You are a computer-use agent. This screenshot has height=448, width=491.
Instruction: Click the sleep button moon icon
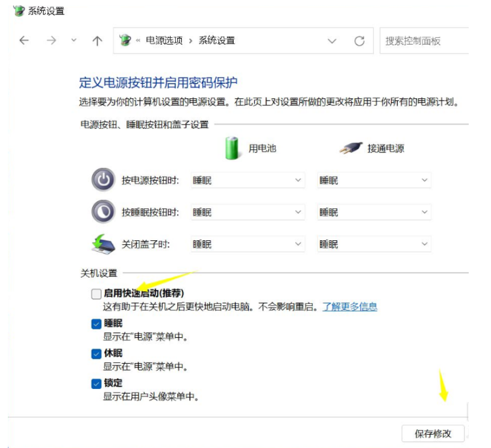[104, 211]
